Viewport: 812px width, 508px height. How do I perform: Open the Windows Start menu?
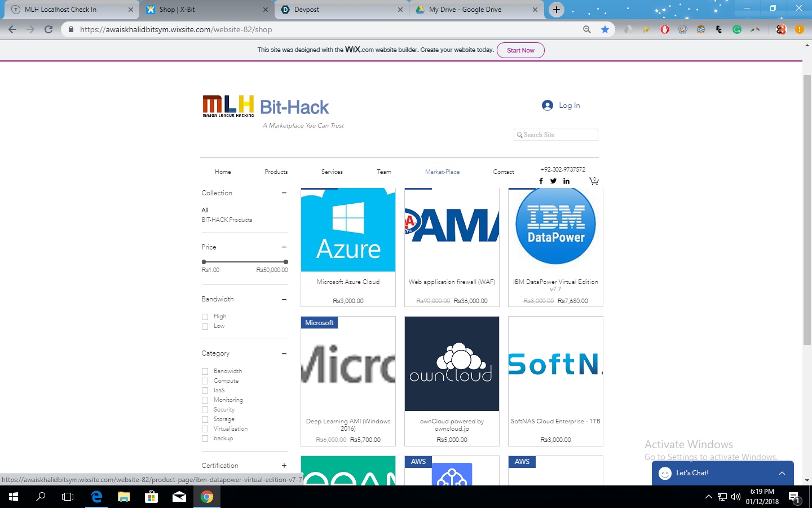click(14, 497)
